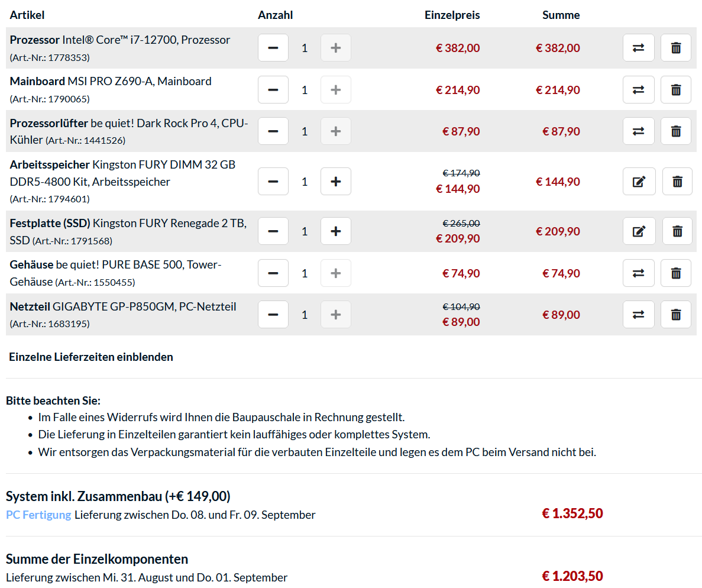Delete the GIGABYTE GP-P850GM power supply
Image resolution: width=702 pixels, height=588 pixels.
675,315
